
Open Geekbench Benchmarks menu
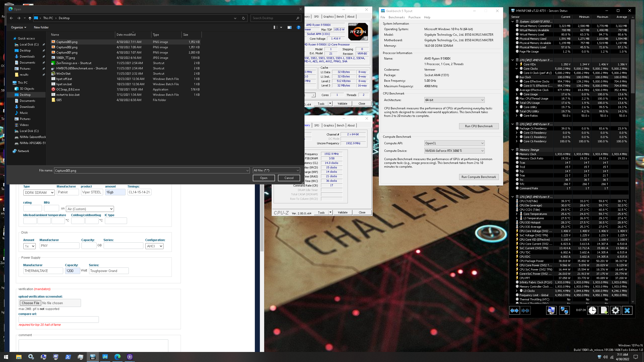(x=397, y=17)
